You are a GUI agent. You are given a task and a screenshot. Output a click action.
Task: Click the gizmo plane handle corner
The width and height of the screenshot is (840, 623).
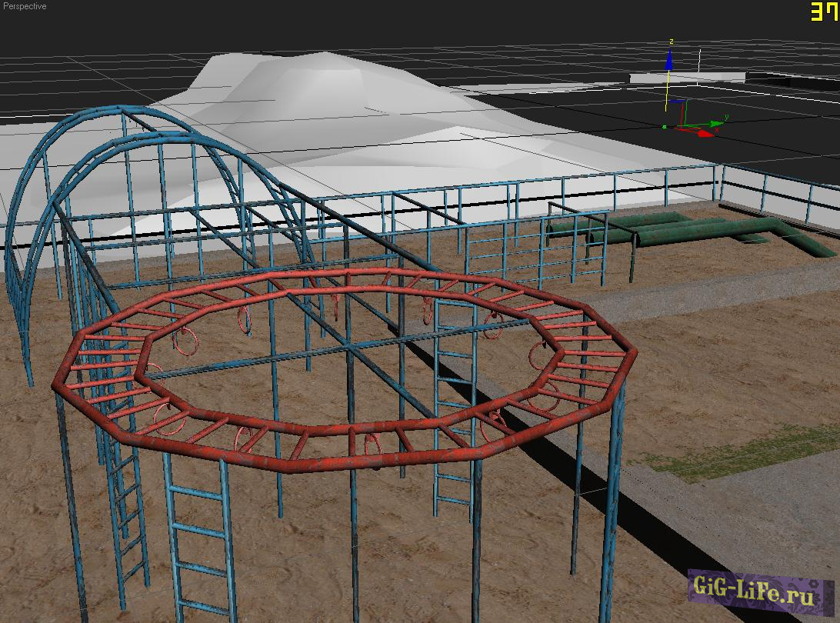coord(685,101)
